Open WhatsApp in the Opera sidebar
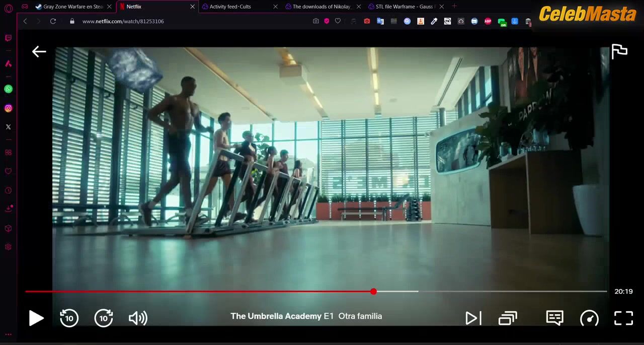Image resolution: width=644 pixels, height=345 pixels. pyautogui.click(x=9, y=89)
